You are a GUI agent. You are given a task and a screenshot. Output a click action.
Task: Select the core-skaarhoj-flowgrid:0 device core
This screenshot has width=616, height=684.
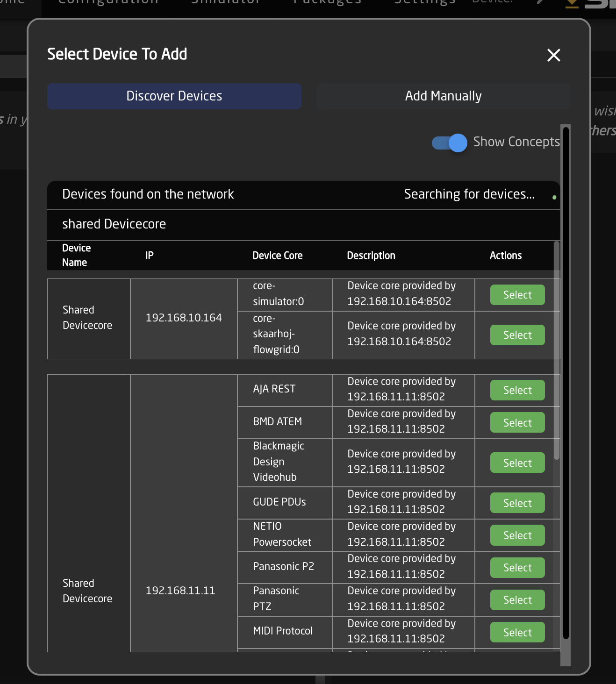(517, 335)
